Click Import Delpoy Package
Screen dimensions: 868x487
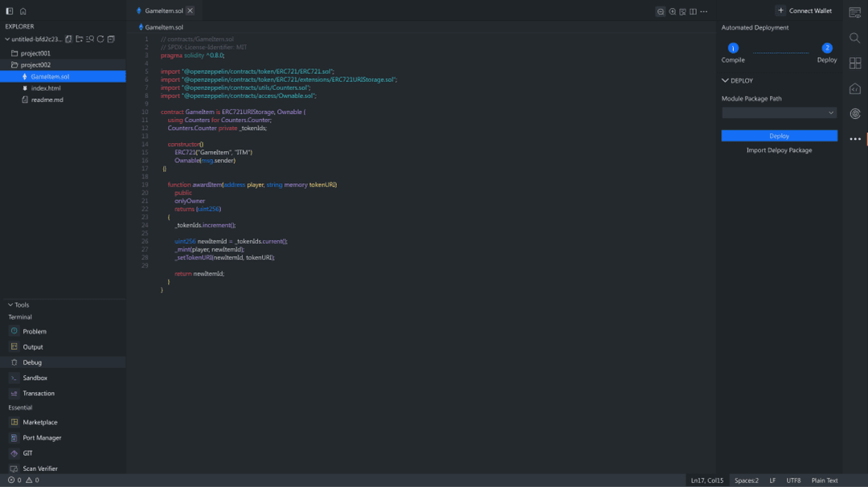tap(779, 150)
